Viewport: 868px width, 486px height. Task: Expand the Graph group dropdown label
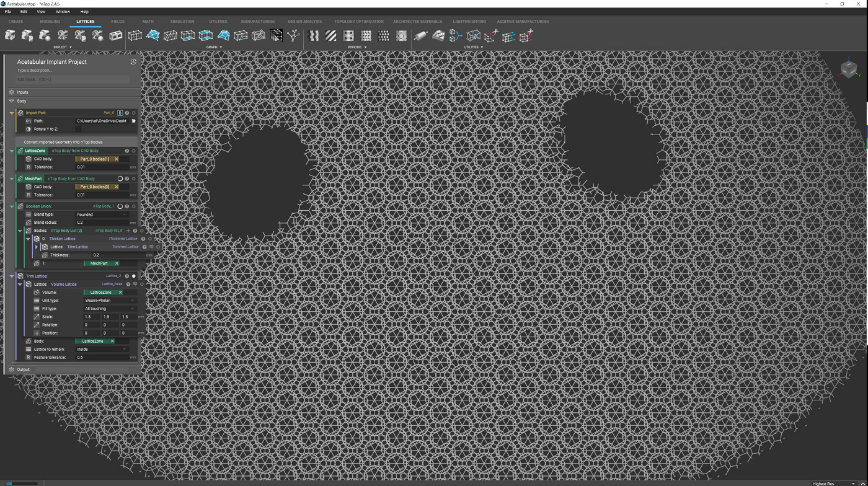point(214,47)
